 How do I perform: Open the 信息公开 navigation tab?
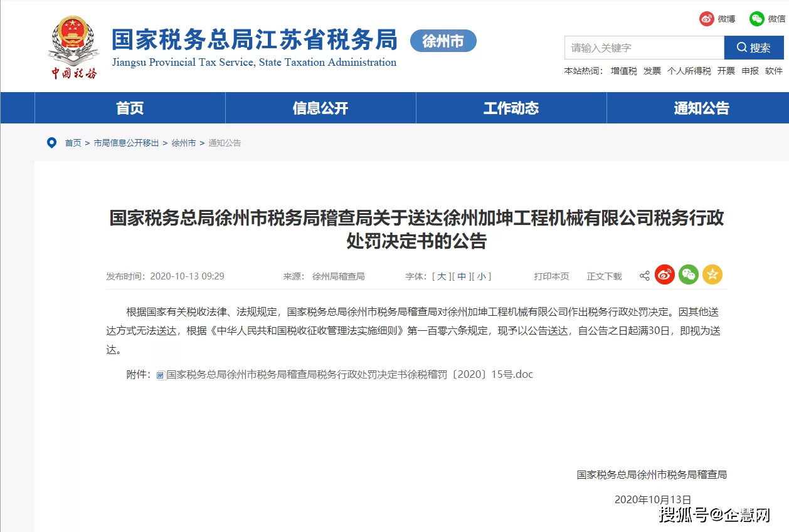tap(320, 108)
